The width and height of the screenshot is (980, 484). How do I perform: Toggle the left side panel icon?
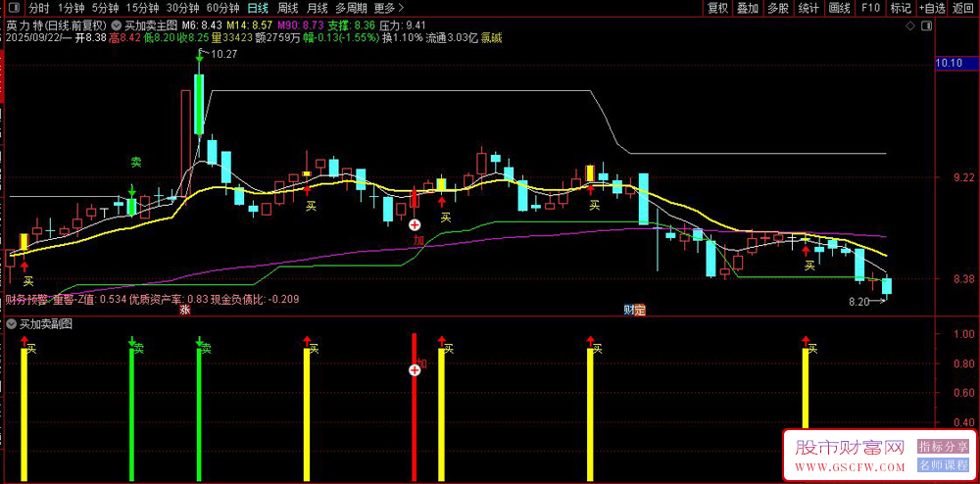tap(15, 8)
